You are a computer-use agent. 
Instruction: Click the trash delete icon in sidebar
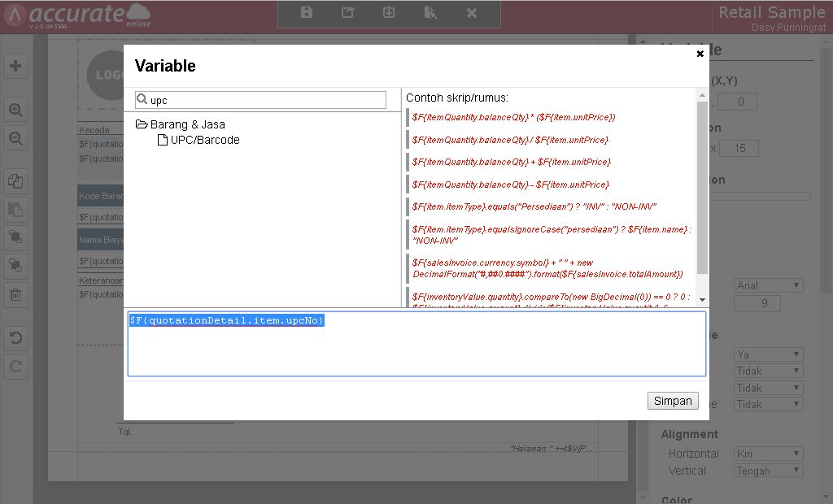(15, 295)
